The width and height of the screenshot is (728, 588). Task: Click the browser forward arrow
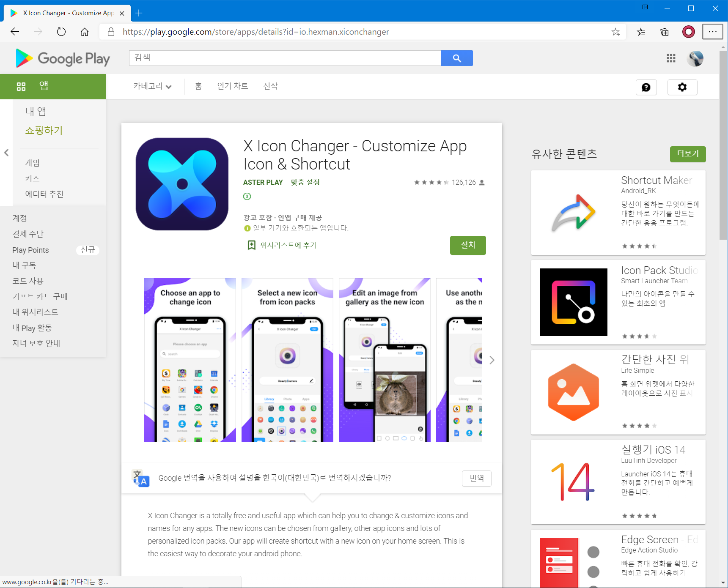pyautogui.click(x=38, y=32)
